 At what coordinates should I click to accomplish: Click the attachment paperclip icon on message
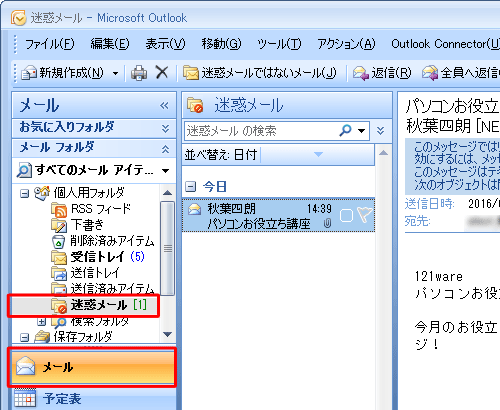(x=327, y=224)
